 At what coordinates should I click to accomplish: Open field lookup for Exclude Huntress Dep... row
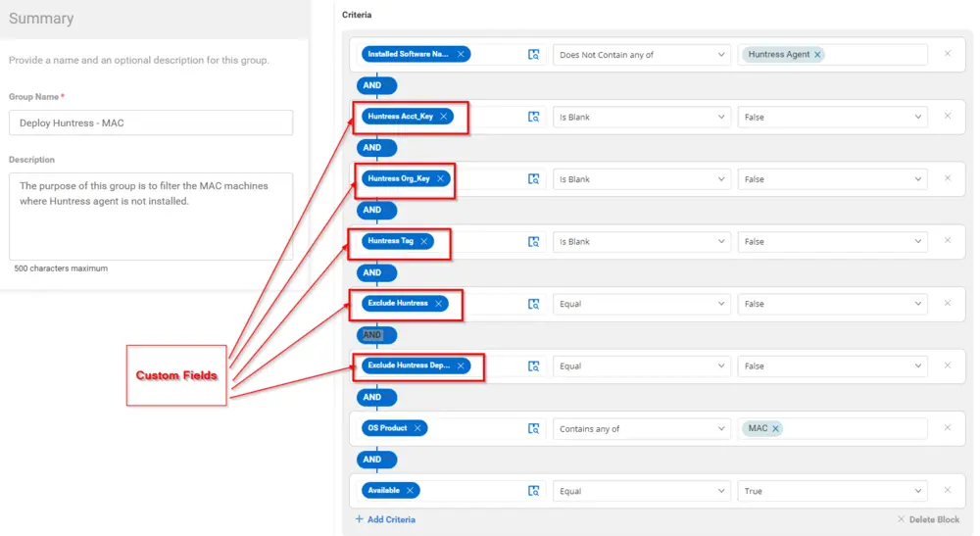[x=533, y=366]
